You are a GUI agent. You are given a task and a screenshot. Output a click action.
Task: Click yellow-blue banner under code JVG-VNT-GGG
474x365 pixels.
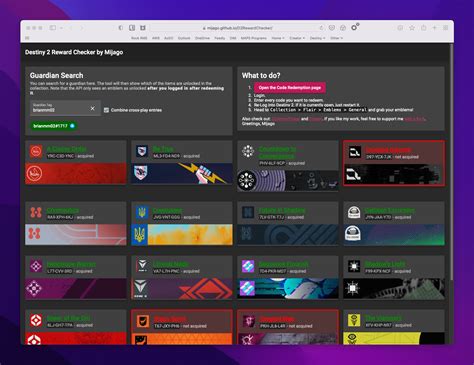tap(182, 235)
